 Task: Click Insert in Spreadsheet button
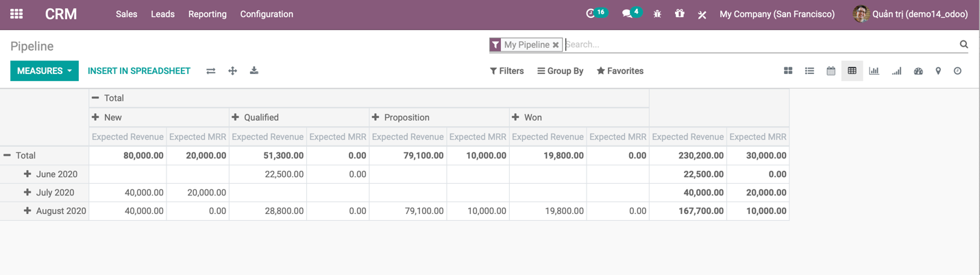139,71
